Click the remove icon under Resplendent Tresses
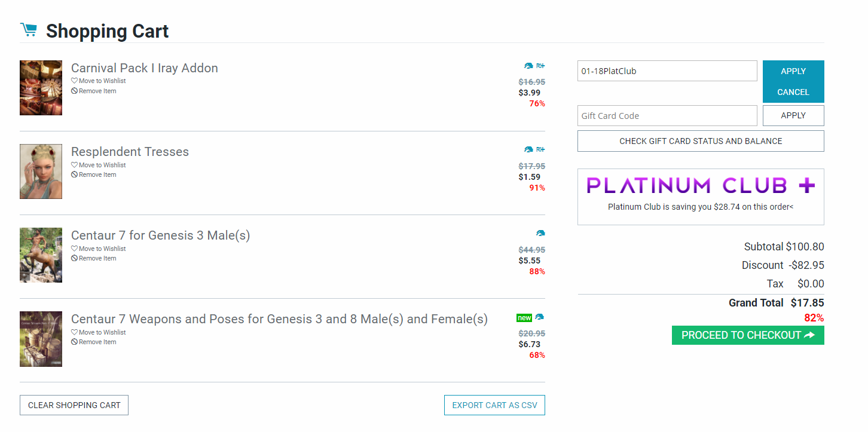The width and height of the screenshot is (868, 432). click(75, 174)
